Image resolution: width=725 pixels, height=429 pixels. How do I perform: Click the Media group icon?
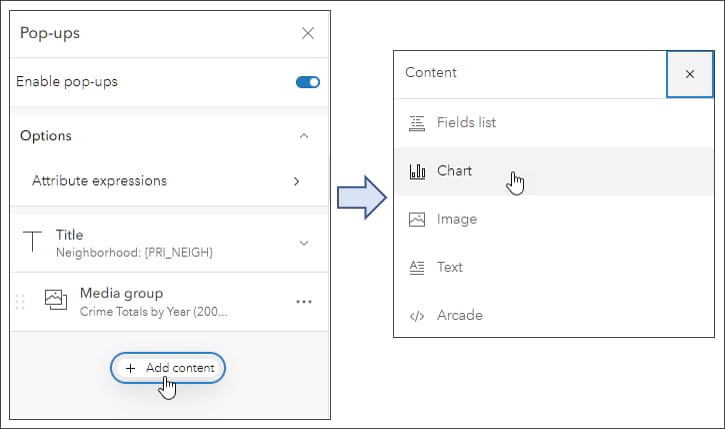click(55, 301)
